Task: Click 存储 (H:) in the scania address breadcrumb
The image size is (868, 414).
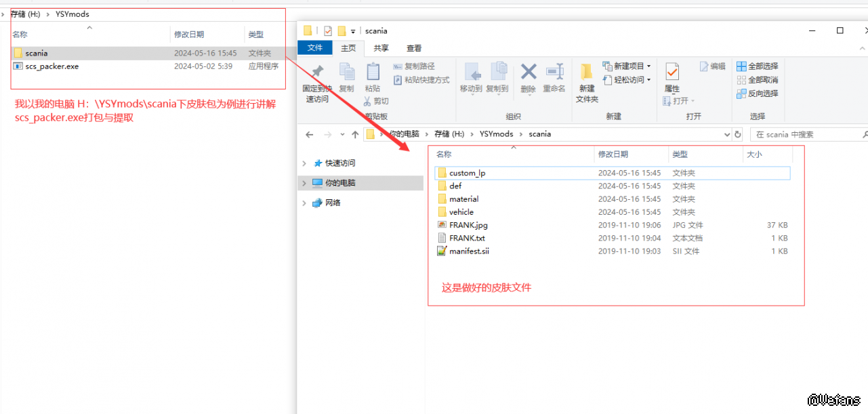Action: click(x=450, y=134)
